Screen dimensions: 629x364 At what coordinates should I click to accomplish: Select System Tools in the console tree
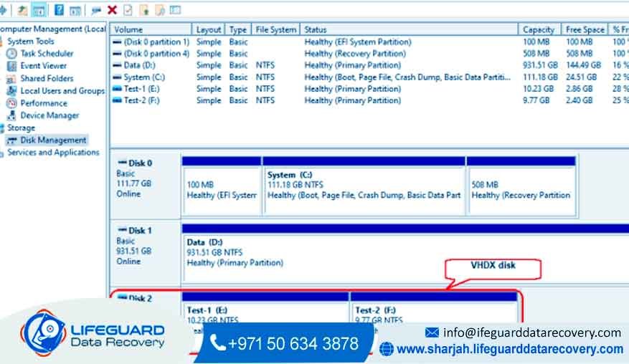point(31,42)
